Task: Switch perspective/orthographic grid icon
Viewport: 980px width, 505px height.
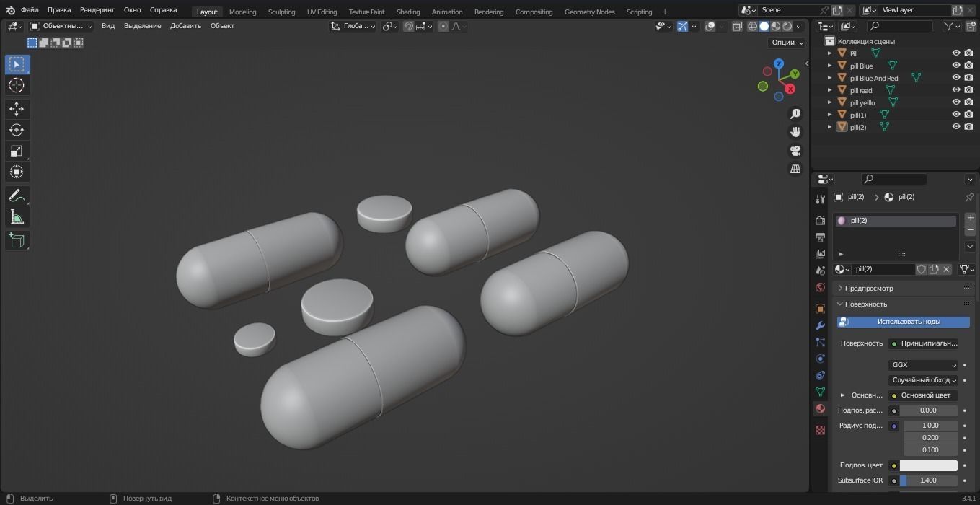Action: click(795, 169)
